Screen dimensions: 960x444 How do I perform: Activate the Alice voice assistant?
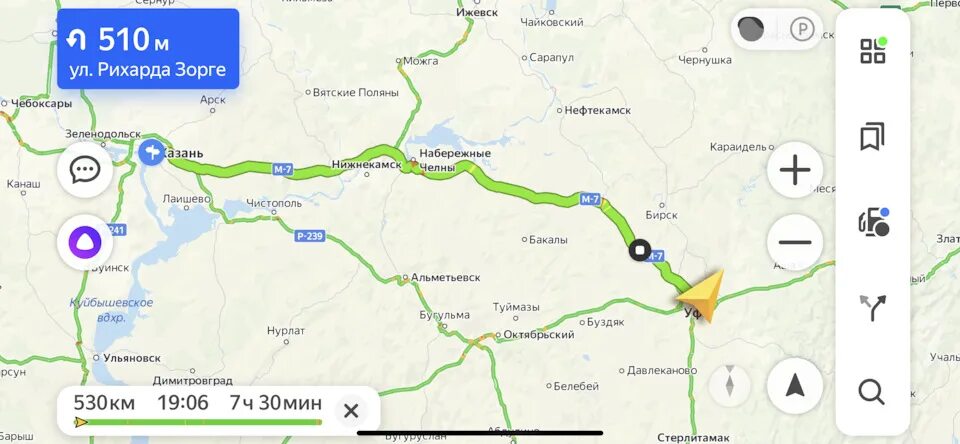pos(85,243)
